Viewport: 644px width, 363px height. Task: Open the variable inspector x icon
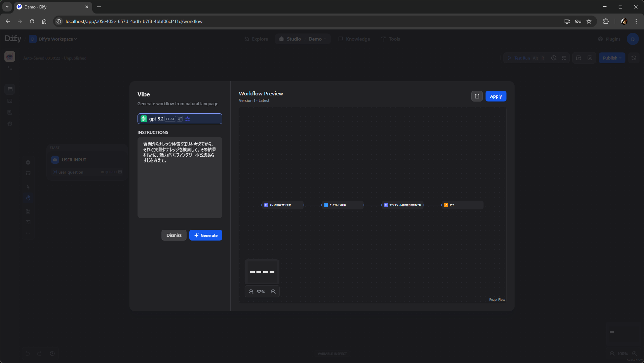590,58
